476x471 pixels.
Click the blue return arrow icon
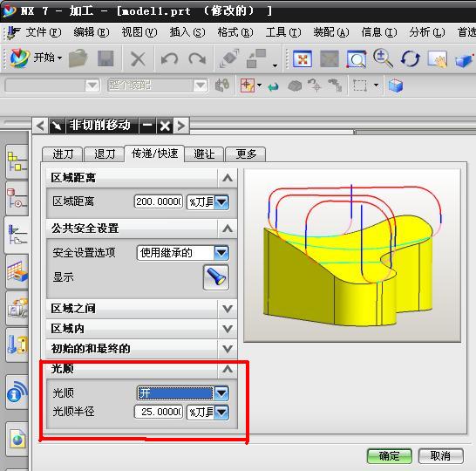273,86
